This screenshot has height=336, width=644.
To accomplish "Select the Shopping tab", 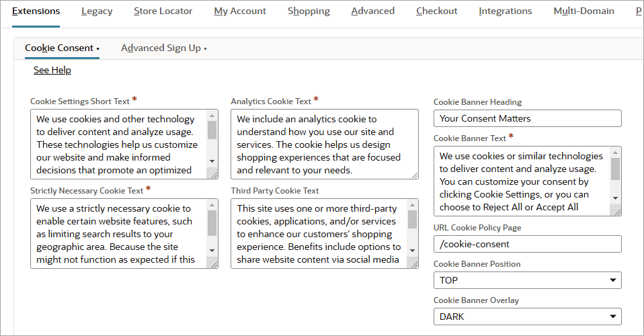I will (309, 11).
